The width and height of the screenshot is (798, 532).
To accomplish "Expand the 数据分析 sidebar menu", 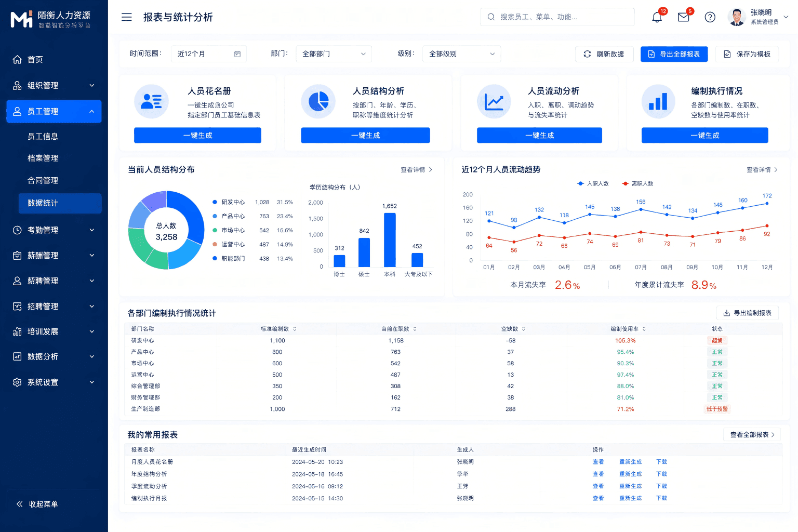I will tap(54, 356).
